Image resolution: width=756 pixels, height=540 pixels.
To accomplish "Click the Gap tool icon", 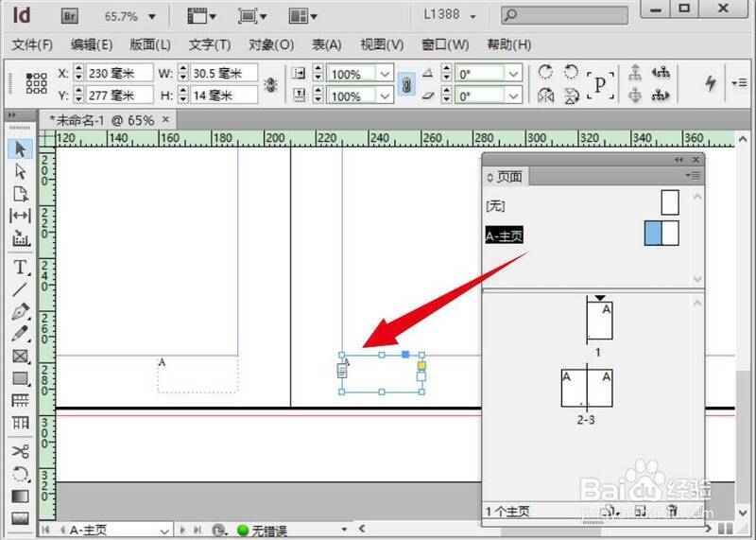I will point(21,217).
